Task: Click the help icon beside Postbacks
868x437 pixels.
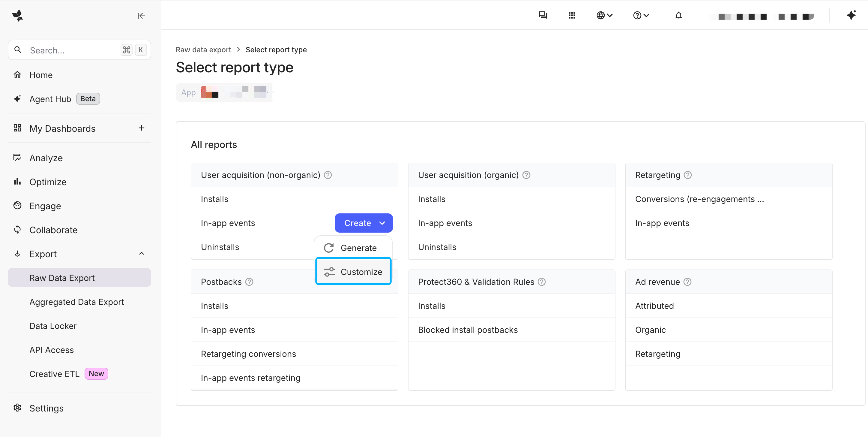Action: [249, 282]
